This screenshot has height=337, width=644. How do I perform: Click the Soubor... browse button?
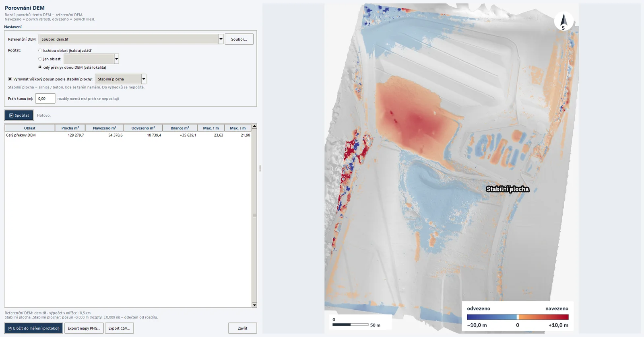239,39
